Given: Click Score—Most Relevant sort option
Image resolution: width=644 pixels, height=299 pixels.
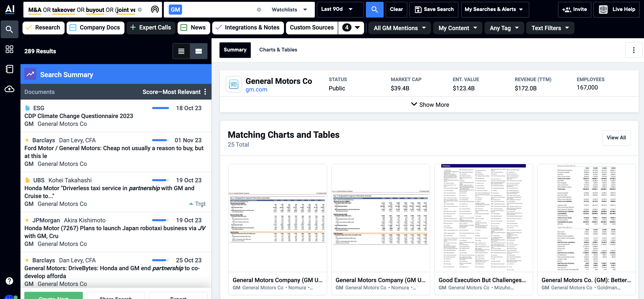Looking at the screenshot, I should tap(171, 92).
